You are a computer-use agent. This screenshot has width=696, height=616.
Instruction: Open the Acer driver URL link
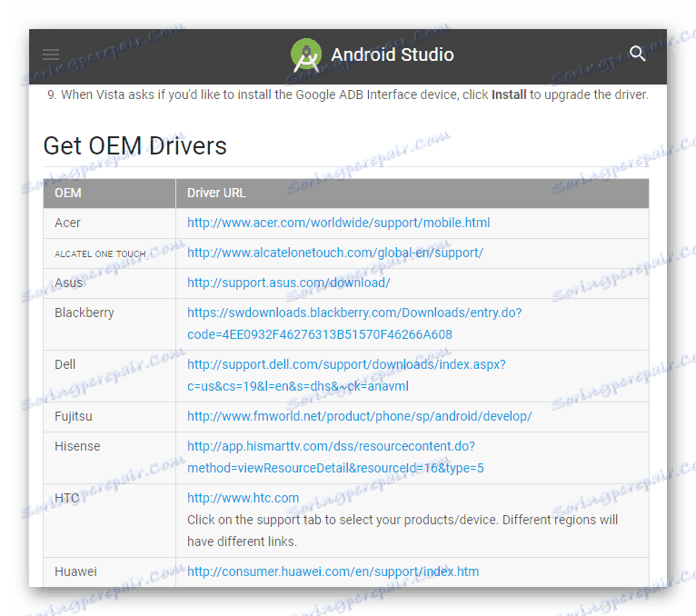[338, 223]
